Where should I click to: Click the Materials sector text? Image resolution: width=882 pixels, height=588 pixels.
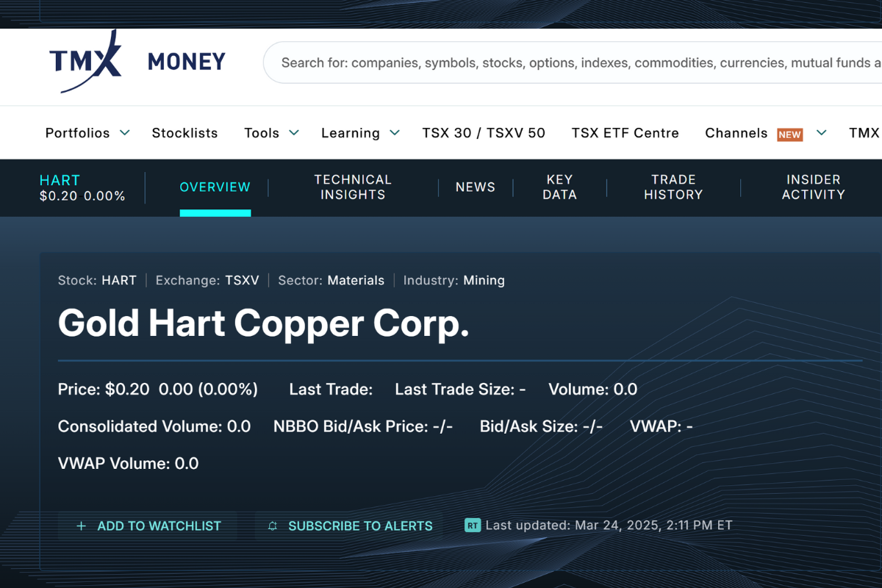coord(356,280)
